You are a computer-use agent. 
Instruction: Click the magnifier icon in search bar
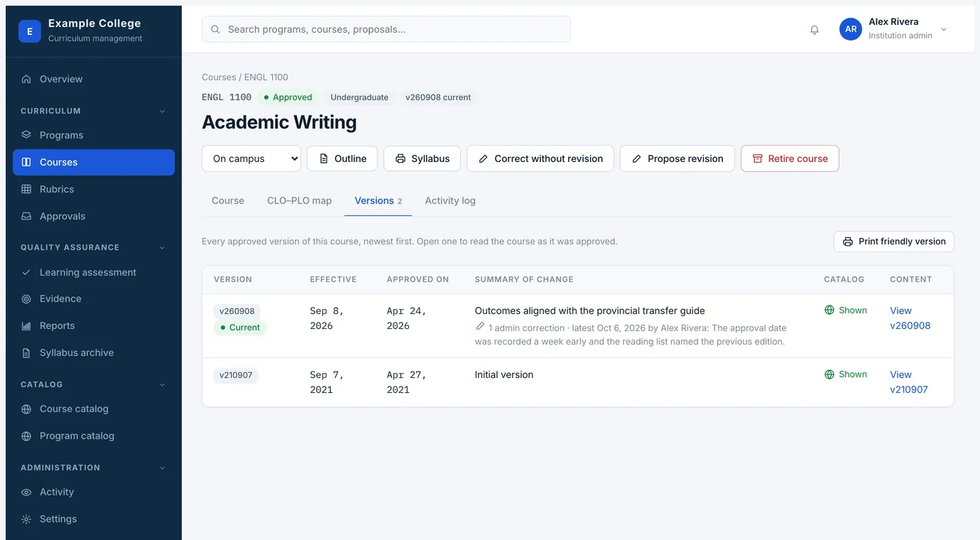pyautogui.click(x=216, y=30)
